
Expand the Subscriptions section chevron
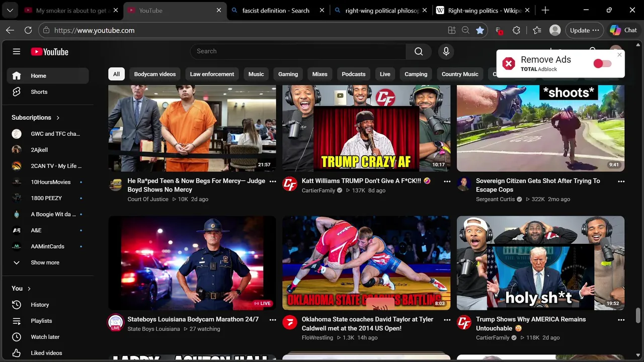58,118
